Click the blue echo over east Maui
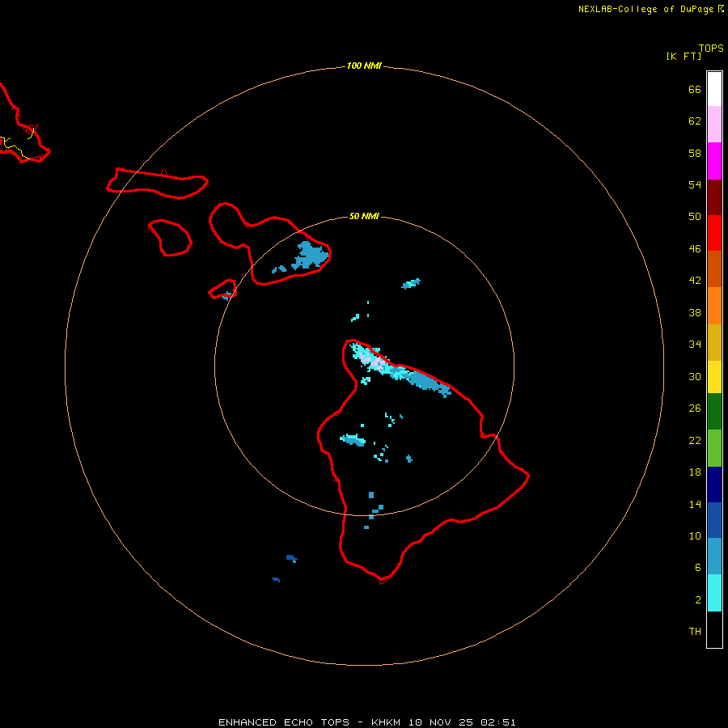This screenshot has width=728, height=728. coord(310,256)
